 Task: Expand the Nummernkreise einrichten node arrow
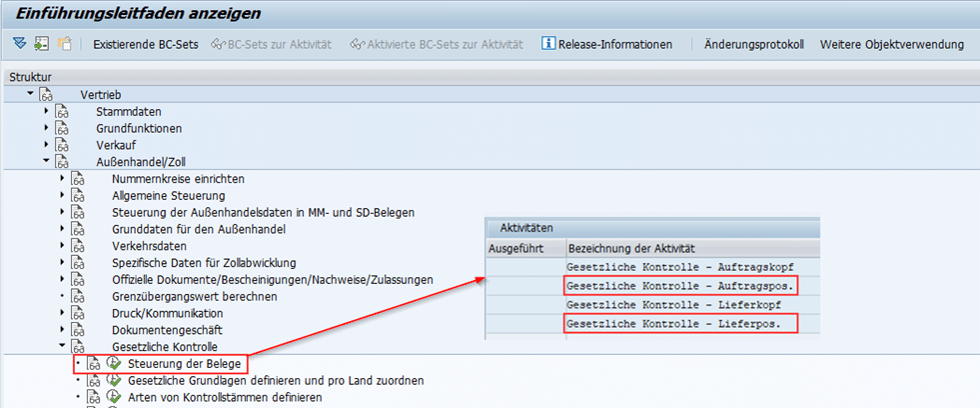[x=62, y=178]
